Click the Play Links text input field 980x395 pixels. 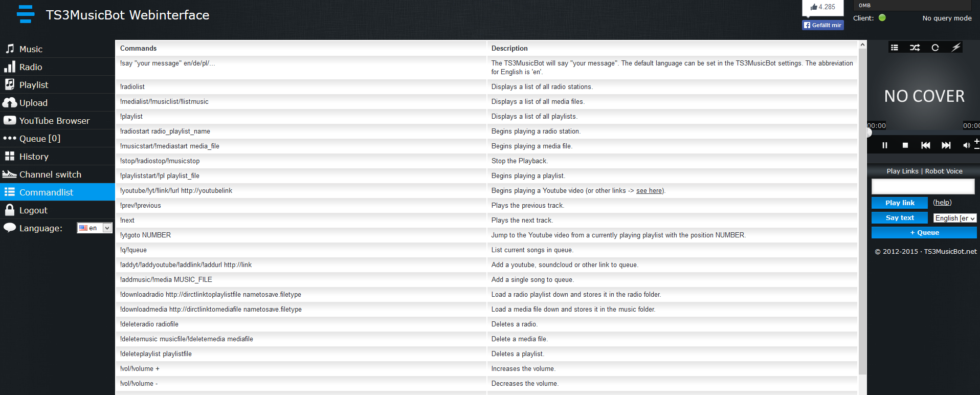pos(923,186)
